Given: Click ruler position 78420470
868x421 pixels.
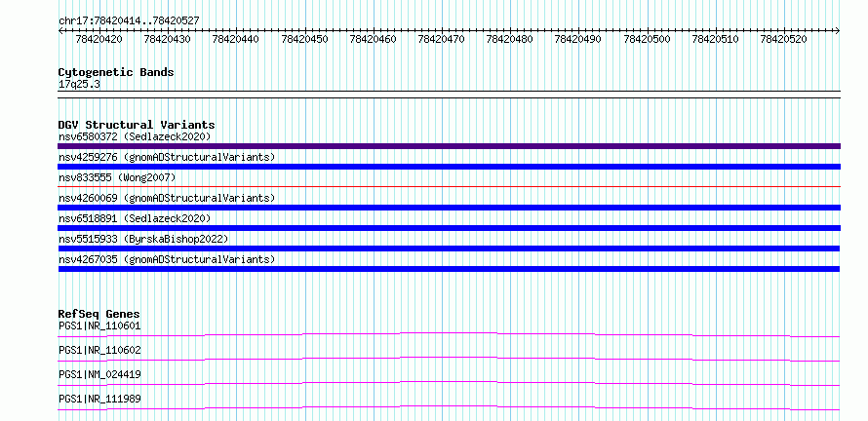Looking at the screenshot, I should click(x=441, y=39).
